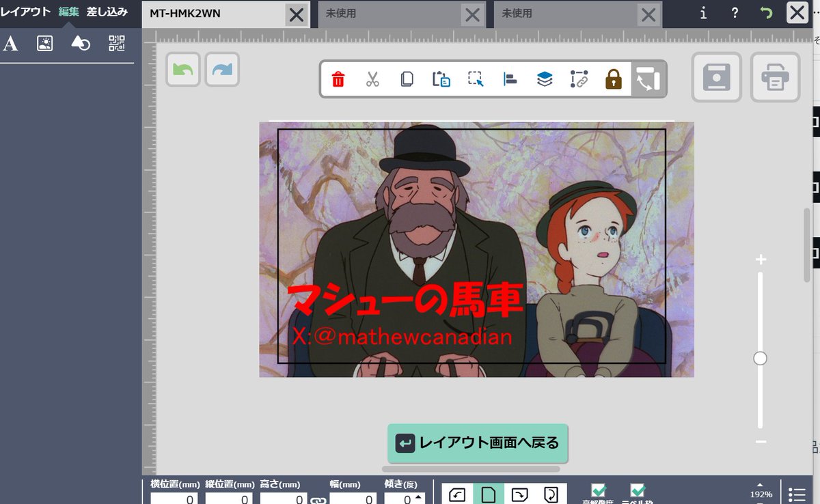820x504 pixels.
Task: Increase the 傾き angle with up arrow
Action: 418,496
